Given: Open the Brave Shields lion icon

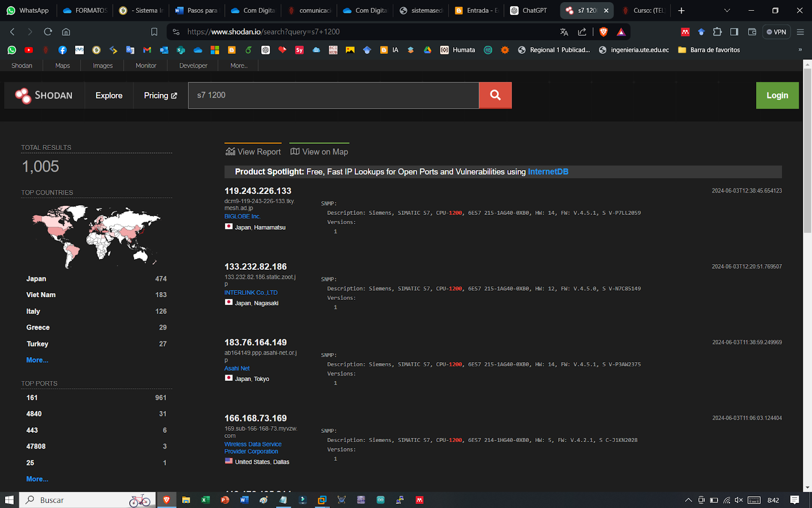Looking at the screenshot, I should pyautogui.click(x=603, y=31).
